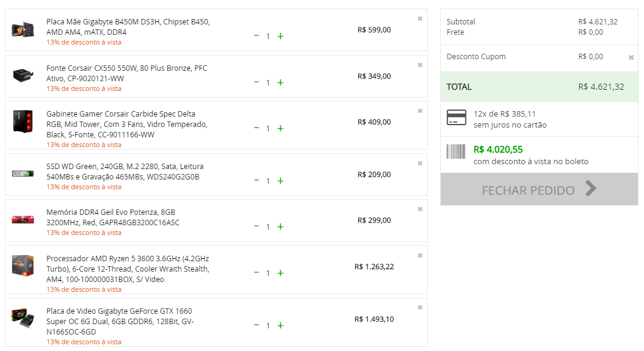
Task: Remove the GTX 1660 Super graphics card
Action: pyautogui.click(x=420, y=308)
